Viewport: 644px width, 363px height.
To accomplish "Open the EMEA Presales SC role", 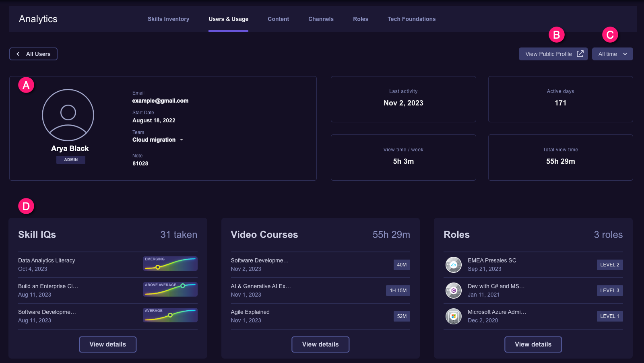I will pos(533,265).
